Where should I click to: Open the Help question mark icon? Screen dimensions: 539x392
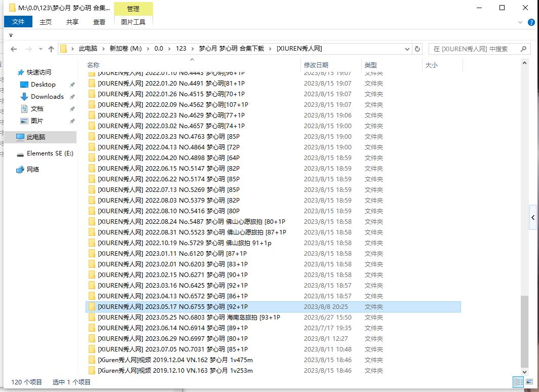pyautogui.click(x=531, y=22)
